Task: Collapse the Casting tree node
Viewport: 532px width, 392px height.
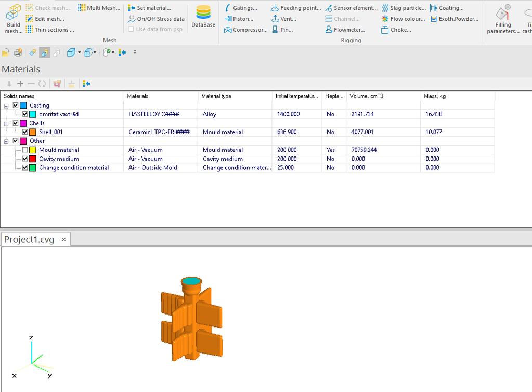Action: [6, 106]
